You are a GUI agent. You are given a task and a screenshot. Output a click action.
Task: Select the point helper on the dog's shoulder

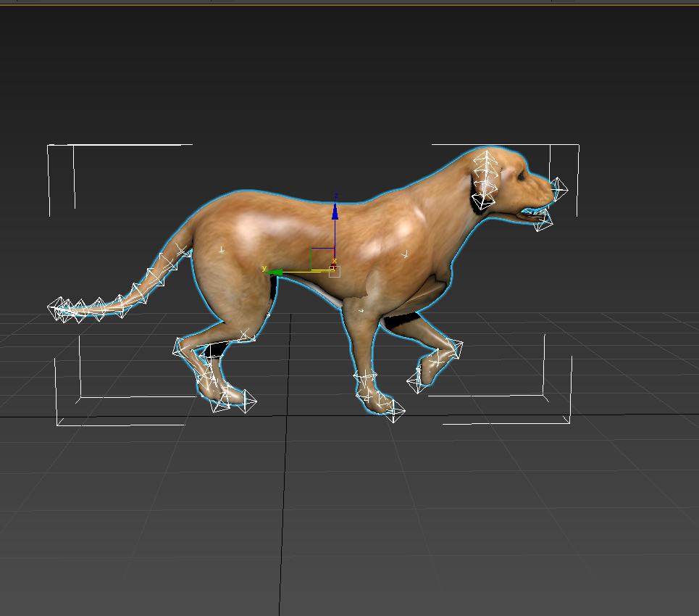point(406,254)
